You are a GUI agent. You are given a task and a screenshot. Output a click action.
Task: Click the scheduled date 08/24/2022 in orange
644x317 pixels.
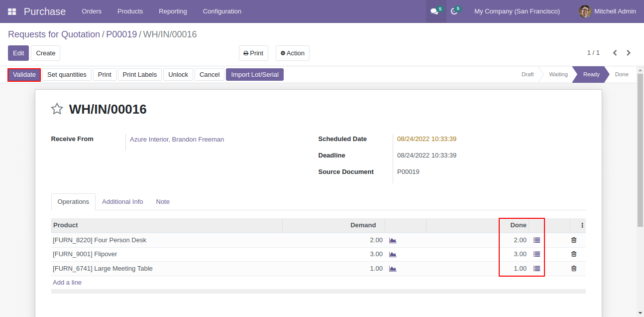[x=427, y=139]
